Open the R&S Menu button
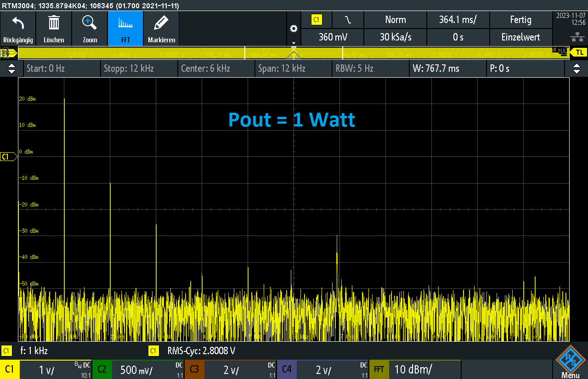Screen dimensions: 588x379 click(570, 362)
